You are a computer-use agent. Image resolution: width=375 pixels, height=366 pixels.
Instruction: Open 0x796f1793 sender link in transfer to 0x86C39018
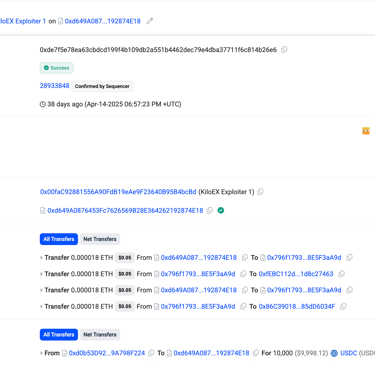pyautogui.click(x=198, y=306)
